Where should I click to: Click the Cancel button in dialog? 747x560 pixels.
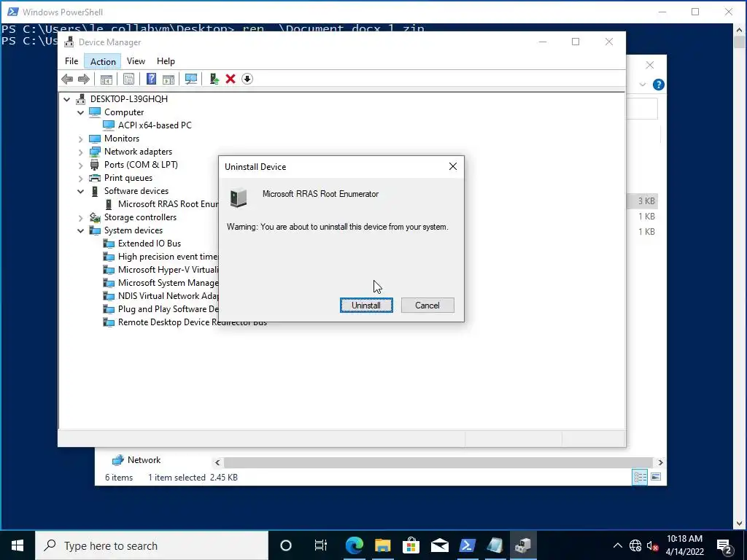point(427,306)
